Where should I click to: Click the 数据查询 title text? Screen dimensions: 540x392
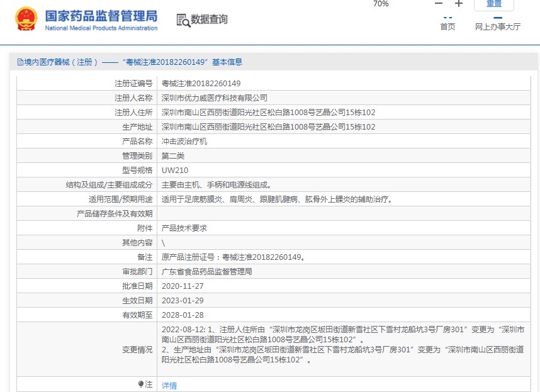pos(210,20)
